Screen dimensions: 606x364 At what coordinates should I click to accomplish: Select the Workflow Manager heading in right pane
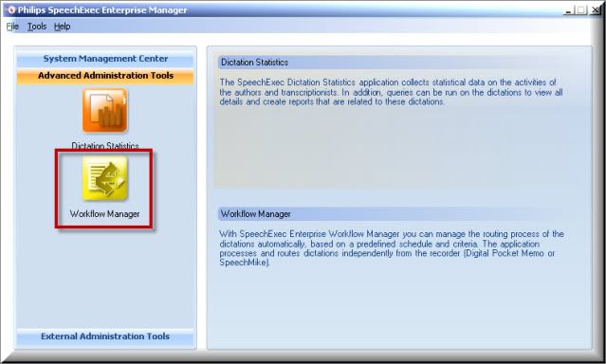point(255,213)
